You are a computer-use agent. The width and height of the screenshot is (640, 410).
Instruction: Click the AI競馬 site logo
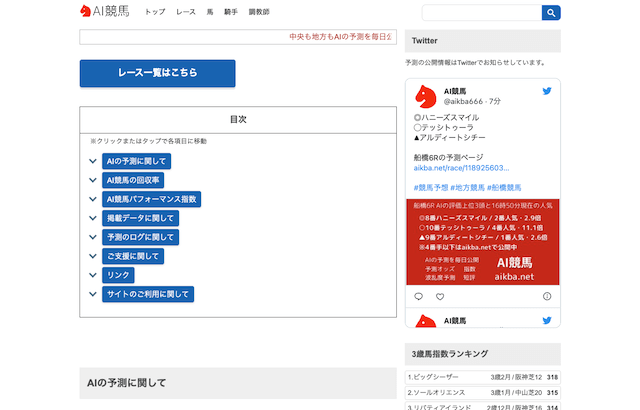click(x=105, y=11)
